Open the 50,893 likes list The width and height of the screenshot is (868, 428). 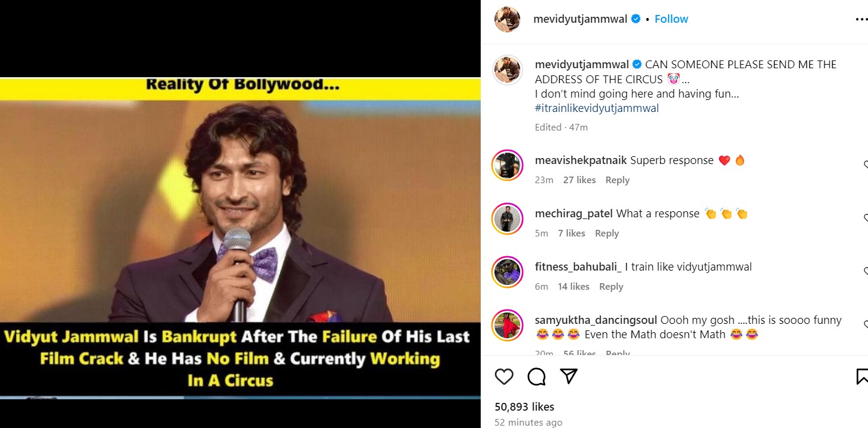524,407
